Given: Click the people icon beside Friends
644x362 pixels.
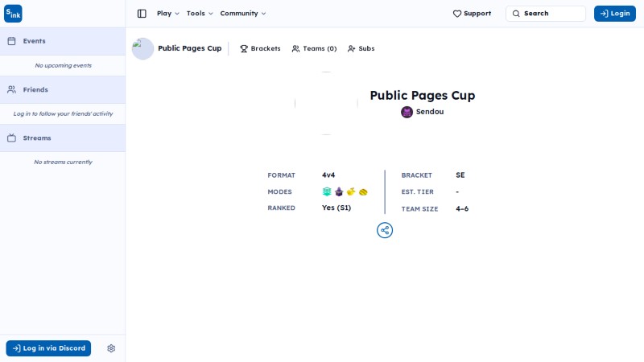Looking at the screenshot, I should coord(11,89).
